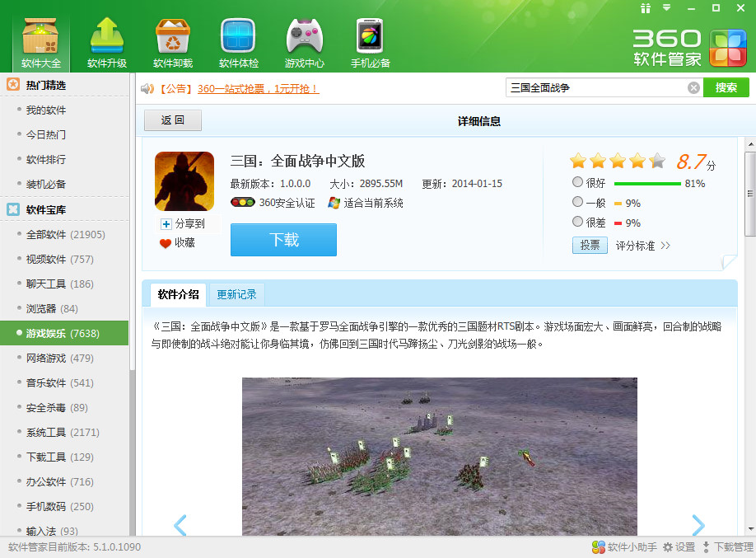The height and width of the screenshot is (558, 756).
Task: Click the 收藏 heart favorite icon
Action: (x=166, y=243)
